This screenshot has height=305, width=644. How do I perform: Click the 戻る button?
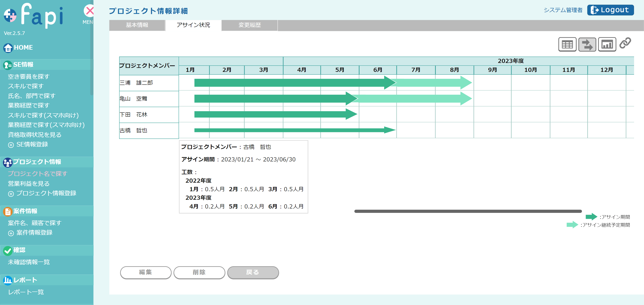tap(253, 272)
